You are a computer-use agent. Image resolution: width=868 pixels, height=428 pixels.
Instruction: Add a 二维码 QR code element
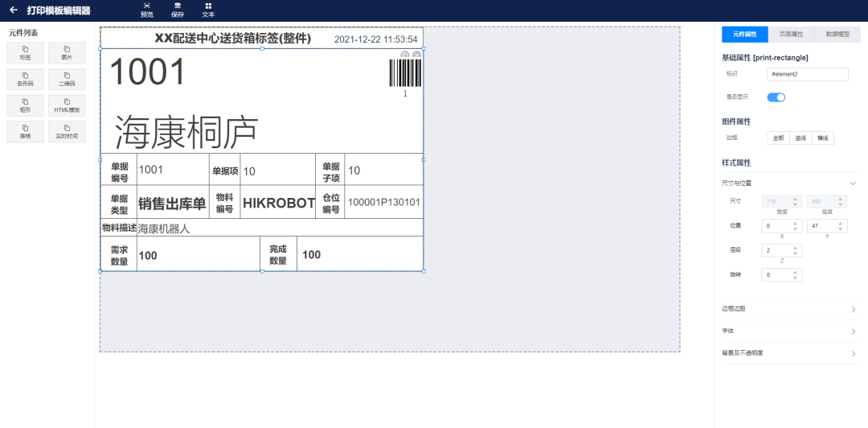(x=67, y=80)
